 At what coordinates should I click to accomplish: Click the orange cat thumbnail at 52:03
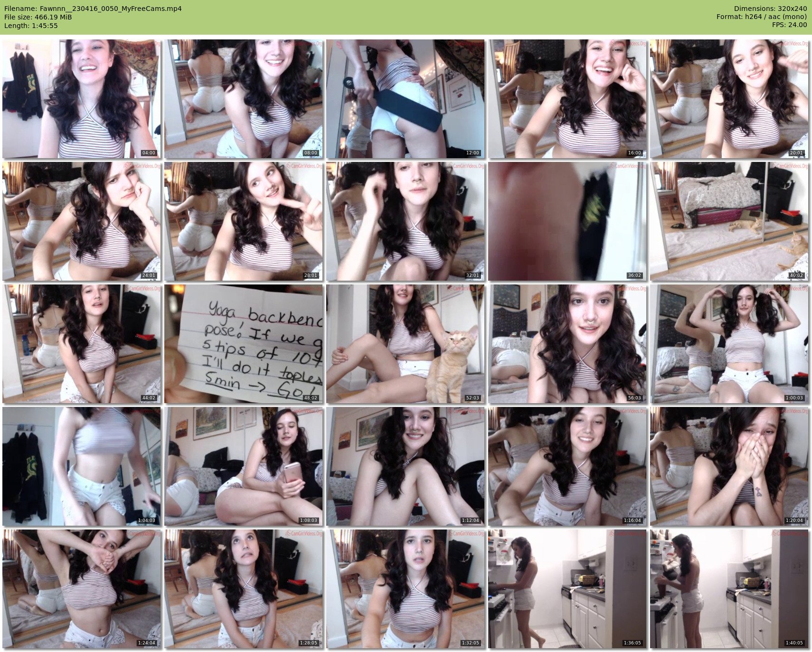pos(405,344)
